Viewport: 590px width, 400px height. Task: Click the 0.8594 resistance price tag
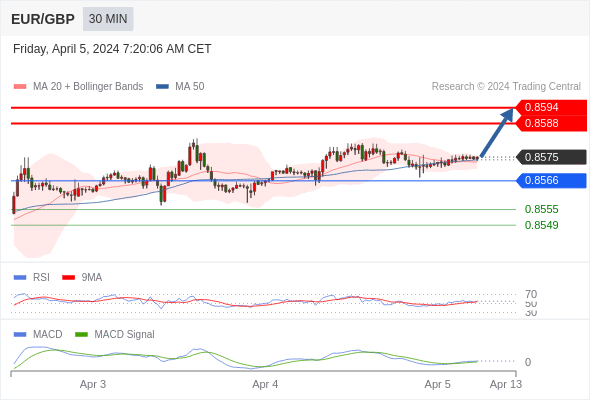(551, 107)
